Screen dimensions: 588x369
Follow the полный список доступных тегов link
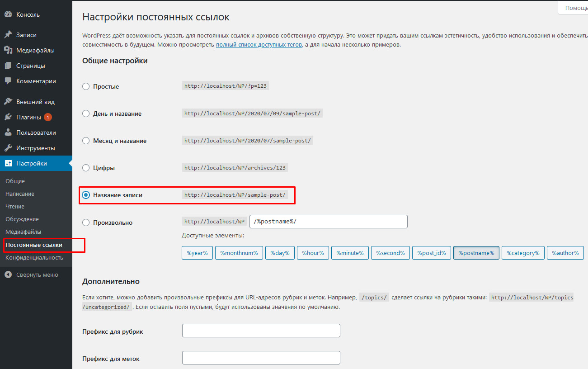[259, 45]
